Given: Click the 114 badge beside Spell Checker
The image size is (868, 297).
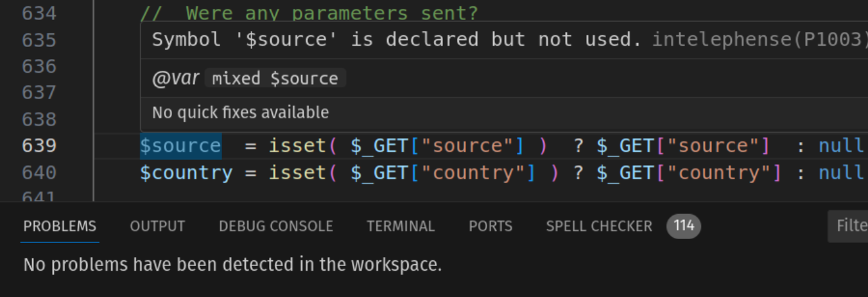Looking at the screenshot, I should tap(684, 226).
